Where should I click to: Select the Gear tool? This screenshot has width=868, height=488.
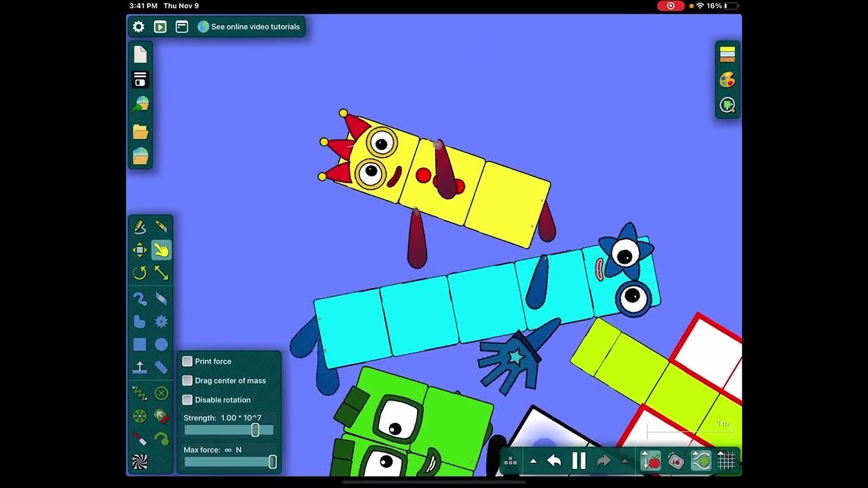161,321
